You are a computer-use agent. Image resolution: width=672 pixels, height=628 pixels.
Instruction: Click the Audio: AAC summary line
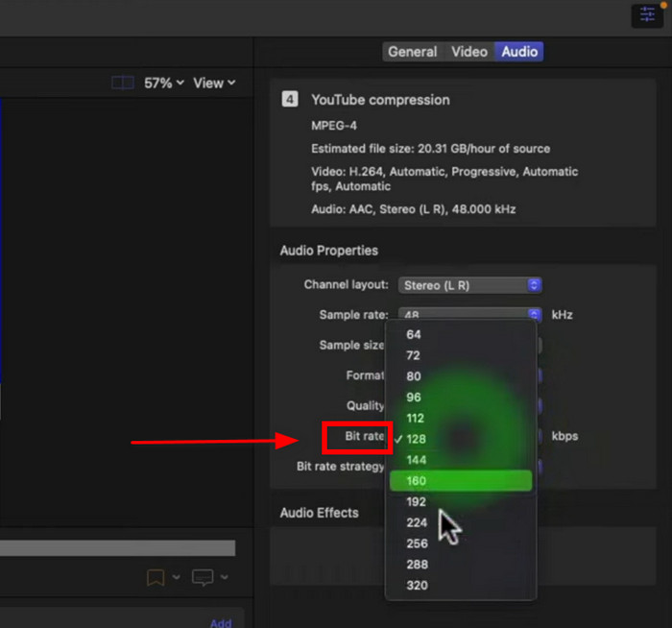tap(413, 209)
